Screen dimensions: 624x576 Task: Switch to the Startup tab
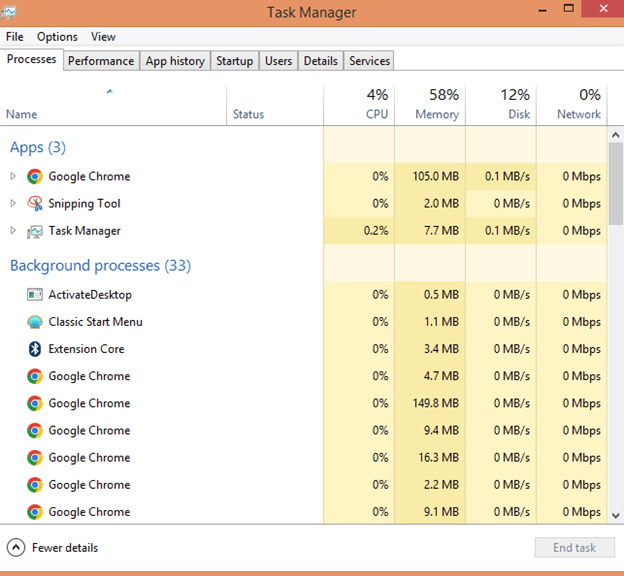(235, 61)
